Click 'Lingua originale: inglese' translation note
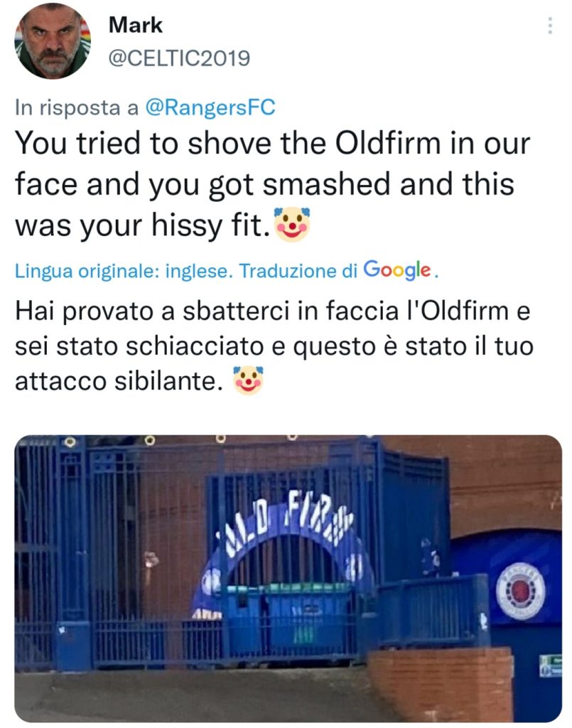The width and height of the screenshot is (572, 728). (122, 271)
